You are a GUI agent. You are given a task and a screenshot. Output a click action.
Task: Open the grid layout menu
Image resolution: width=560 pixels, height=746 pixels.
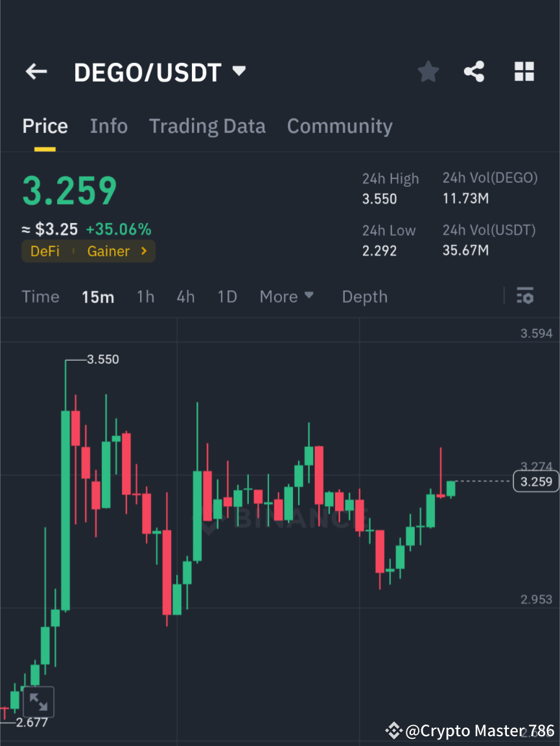click(524, 71)
